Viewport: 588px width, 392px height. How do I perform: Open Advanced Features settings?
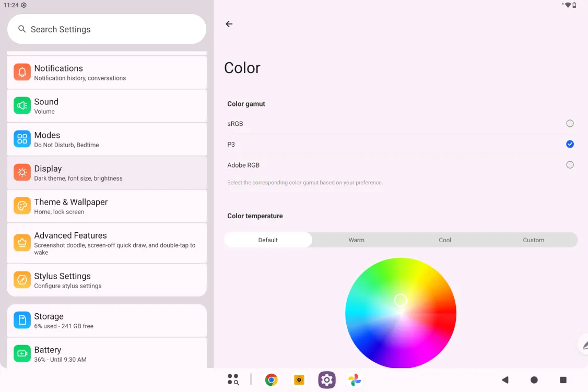tap(107, 243)
